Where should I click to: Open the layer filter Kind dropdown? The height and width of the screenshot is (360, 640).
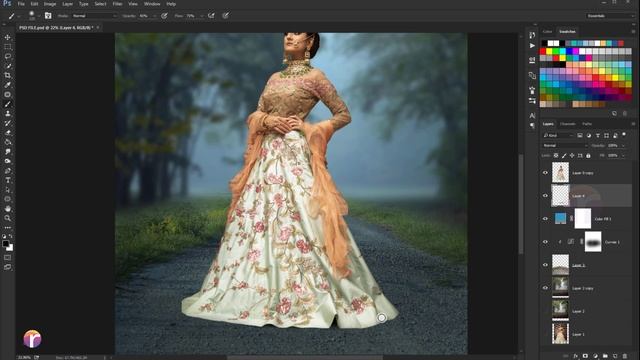tap(558, 135)
